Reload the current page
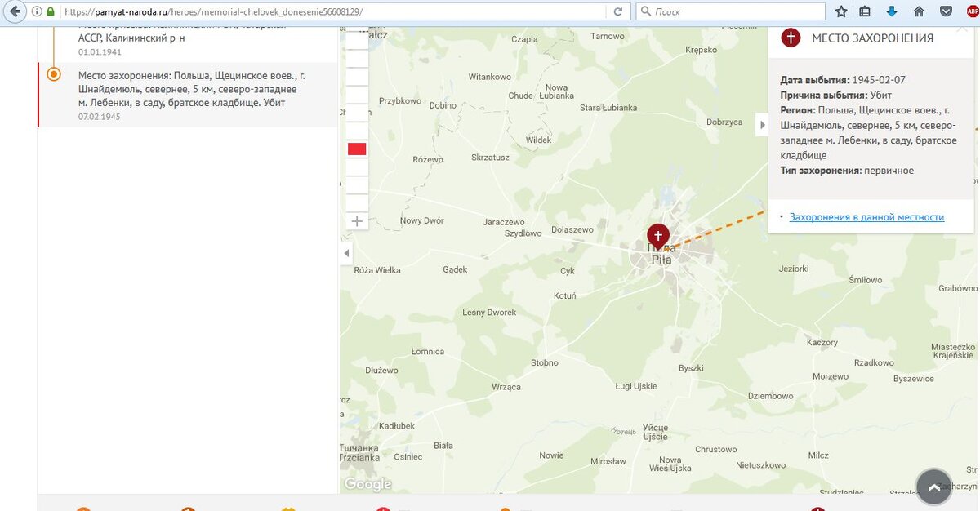The height and width of the screenshot is (511, 980). (x=618, y=11)
